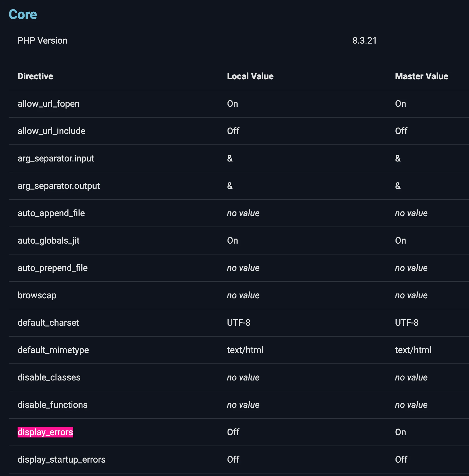469x476 pixels.
Task: Click the master text/html value for default_mimetype
Action: click(x=413, y=350)
